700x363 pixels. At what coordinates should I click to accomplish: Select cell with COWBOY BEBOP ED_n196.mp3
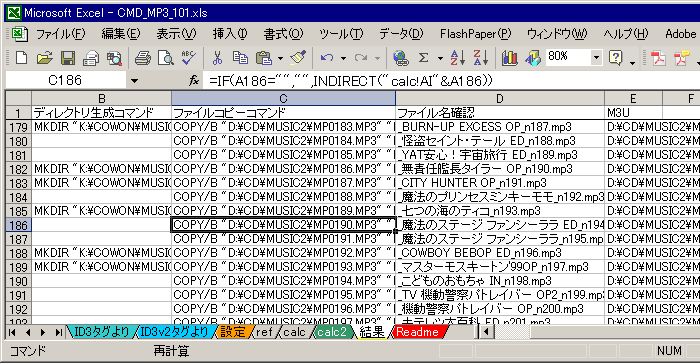(500, 253)
